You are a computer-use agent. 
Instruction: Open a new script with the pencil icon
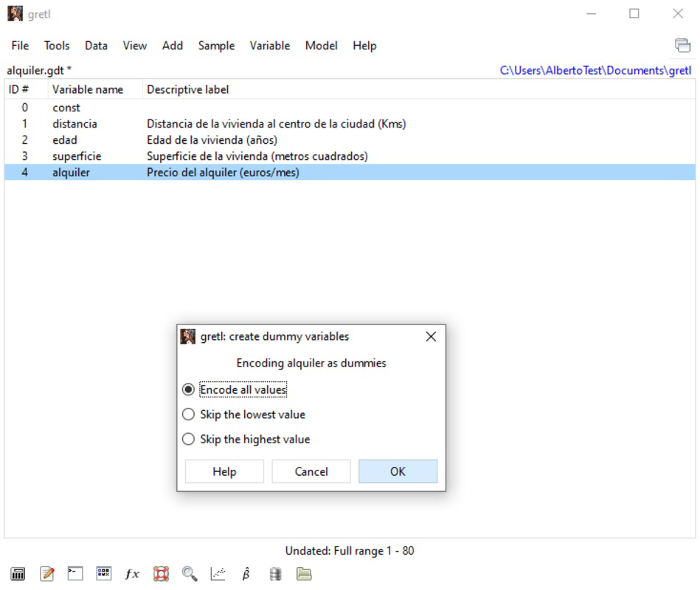(47, 574)
